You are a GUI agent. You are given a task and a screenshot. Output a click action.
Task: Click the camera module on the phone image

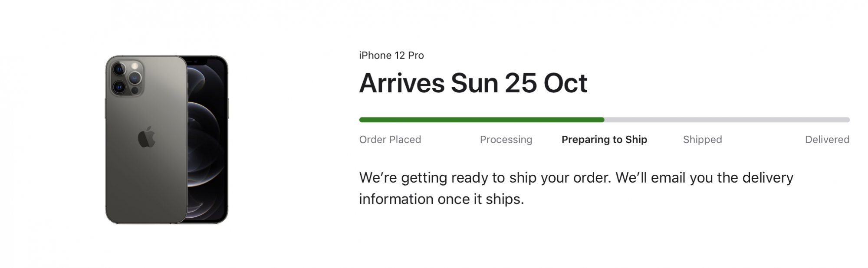(127, 78)
